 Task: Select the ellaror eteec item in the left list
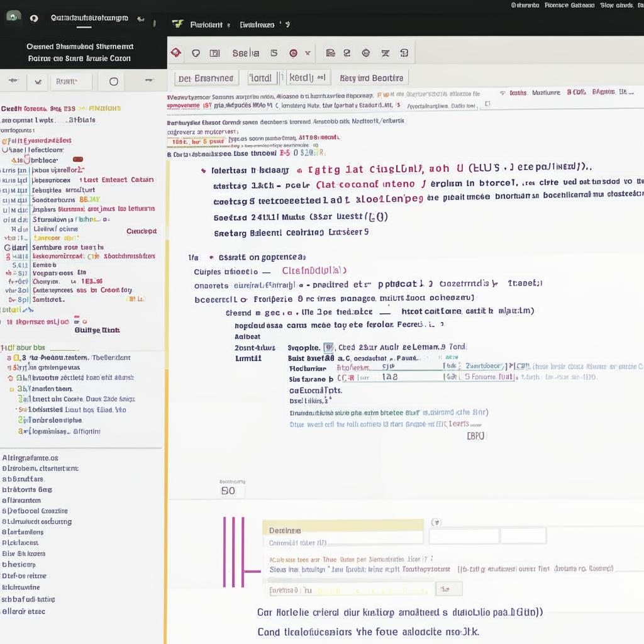(x=23, y=611)
